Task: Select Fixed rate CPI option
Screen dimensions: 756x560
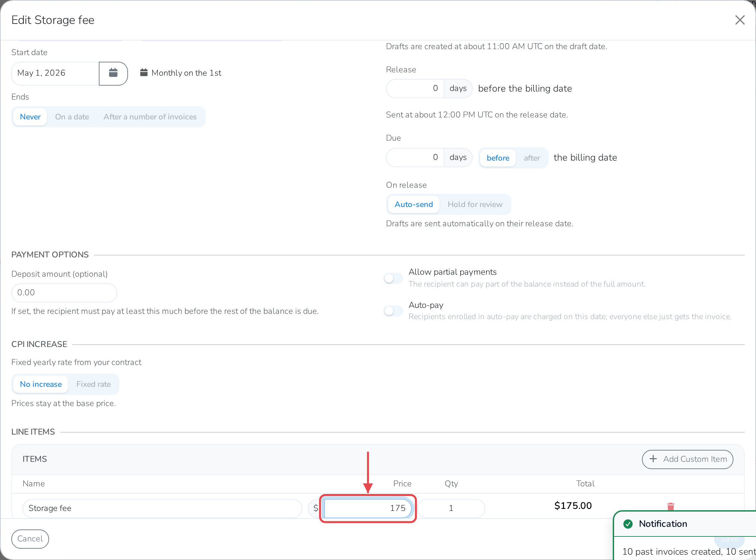Action: click(94, 384)
